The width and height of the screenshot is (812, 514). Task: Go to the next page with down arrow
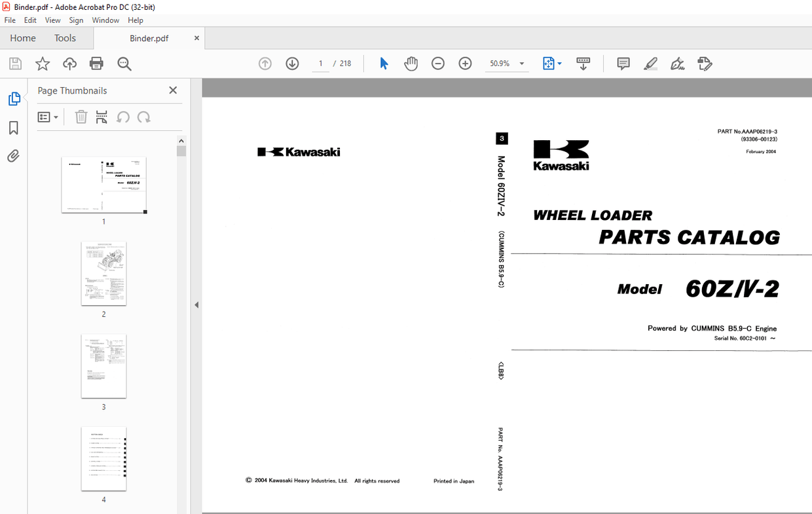point(292,63)
